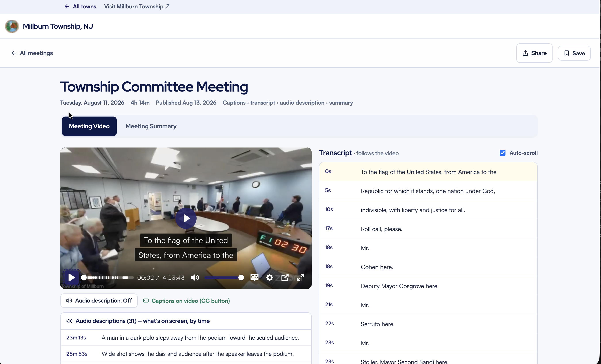Save this meeting with the Save button

(x=574, y=53)
